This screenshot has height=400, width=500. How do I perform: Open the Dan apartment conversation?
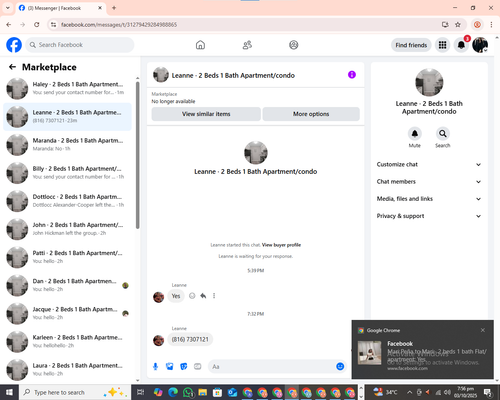(68, 285)
